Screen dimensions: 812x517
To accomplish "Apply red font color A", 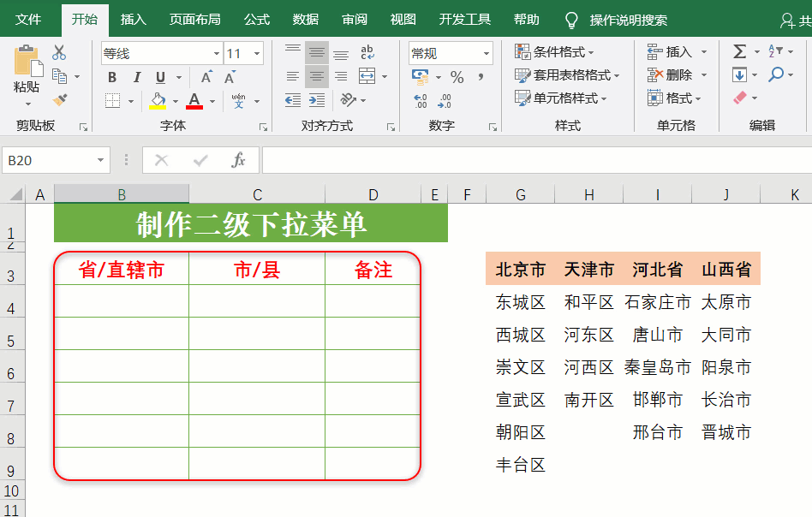I will (x=194, y=100).
